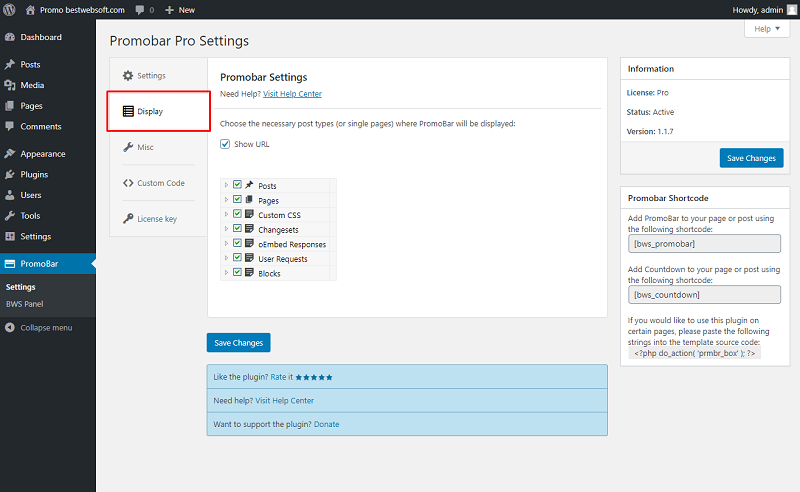Click the Collapse menu label
The width and height of the screenshot is (800, 492).
[46, 328]
